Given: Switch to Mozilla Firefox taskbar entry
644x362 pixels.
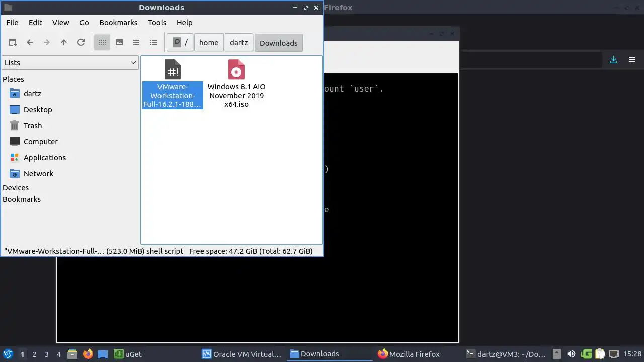Looking at the screenshot, I should coord(418,354).
